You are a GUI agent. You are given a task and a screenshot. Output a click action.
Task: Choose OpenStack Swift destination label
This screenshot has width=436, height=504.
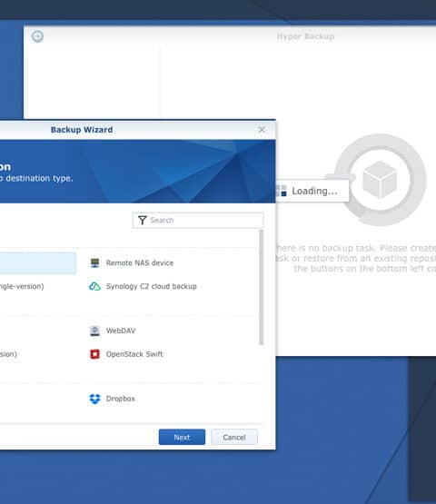pyautogui.click(x=134, y=354)
